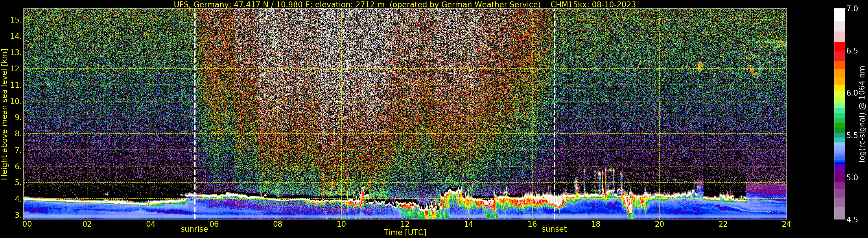Click the white sunset dashed line marker

click(555, 114)
